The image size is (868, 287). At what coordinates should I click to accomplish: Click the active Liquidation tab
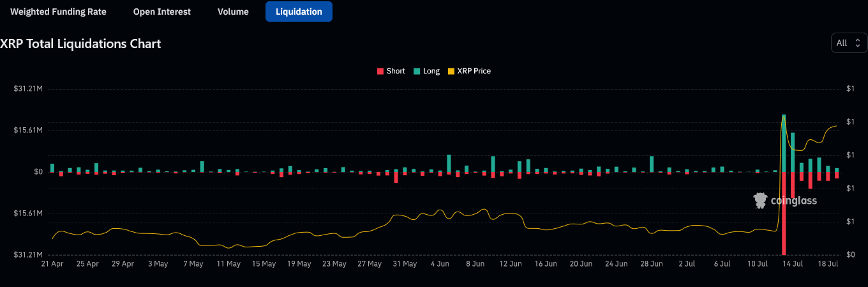point(299,12)
